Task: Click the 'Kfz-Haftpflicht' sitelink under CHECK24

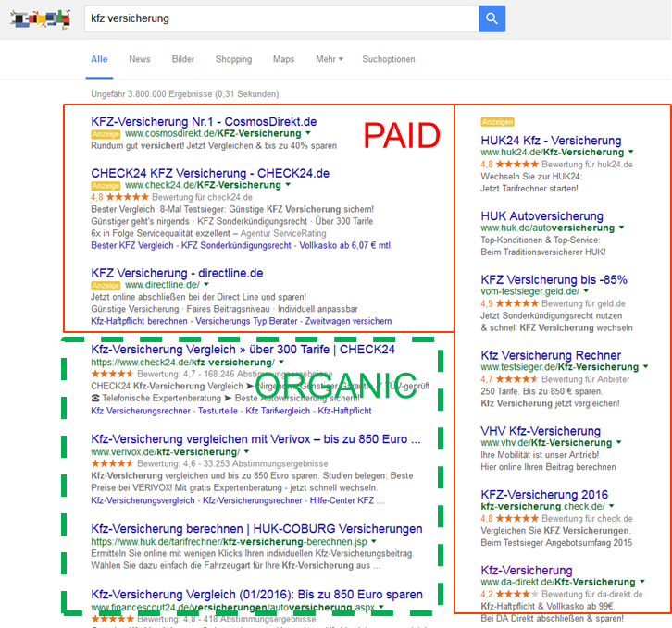Action: [344, 411]
